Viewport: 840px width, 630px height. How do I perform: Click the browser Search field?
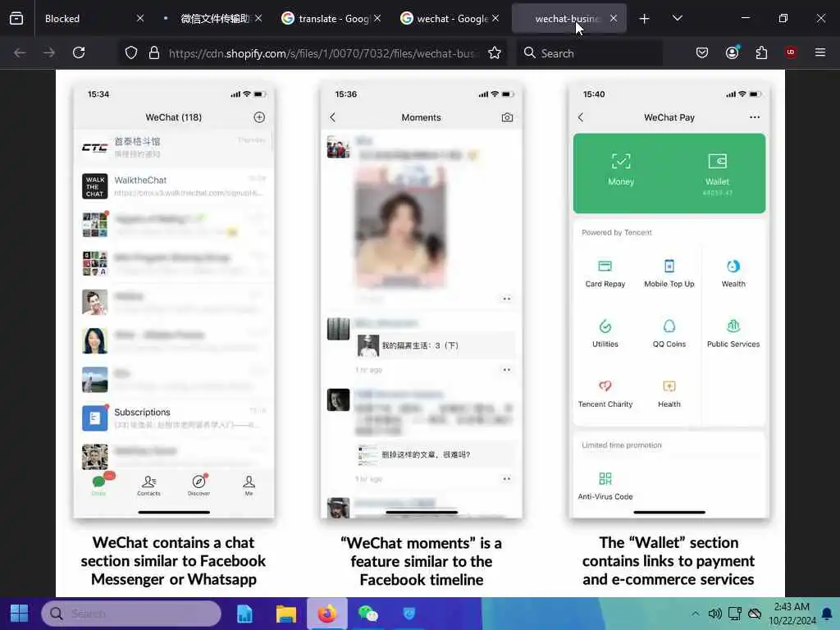tap(589, 53)
